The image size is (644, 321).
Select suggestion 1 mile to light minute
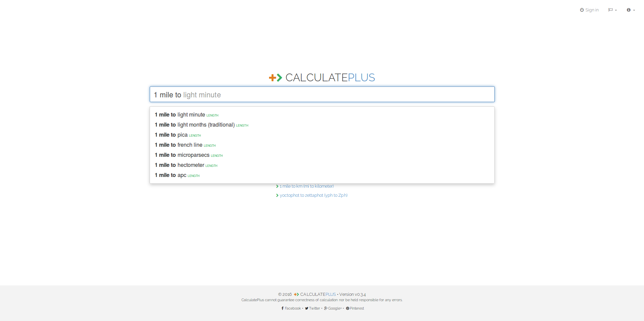tap(322, 115)
